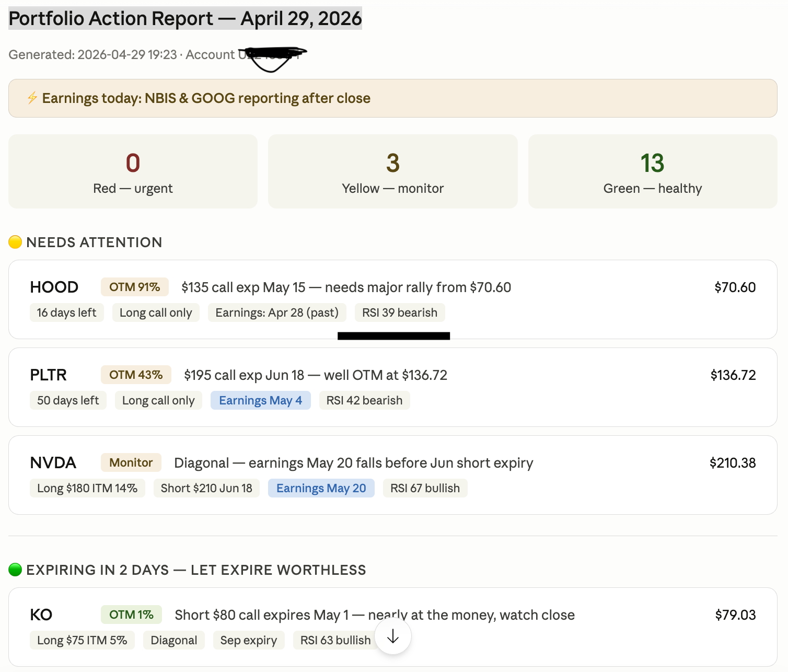Open the Red urgent summary card
Screen dimensions: 788x672
[x=133, y=171]
